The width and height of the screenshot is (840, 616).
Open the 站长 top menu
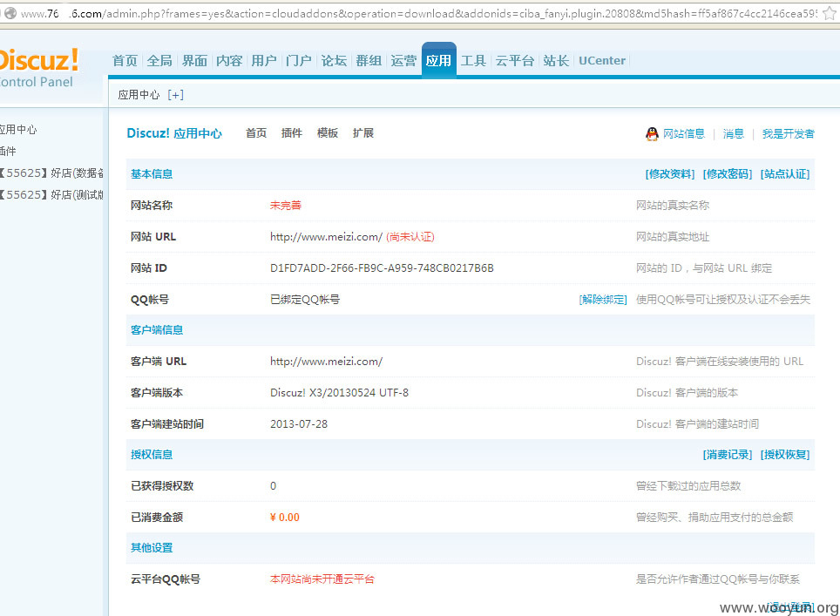pos(556,60)
